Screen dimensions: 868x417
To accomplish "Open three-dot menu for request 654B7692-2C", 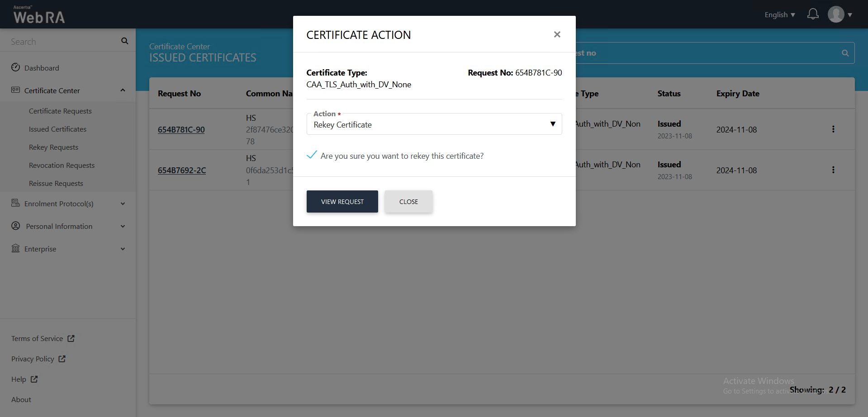I will tap(833, 170).
